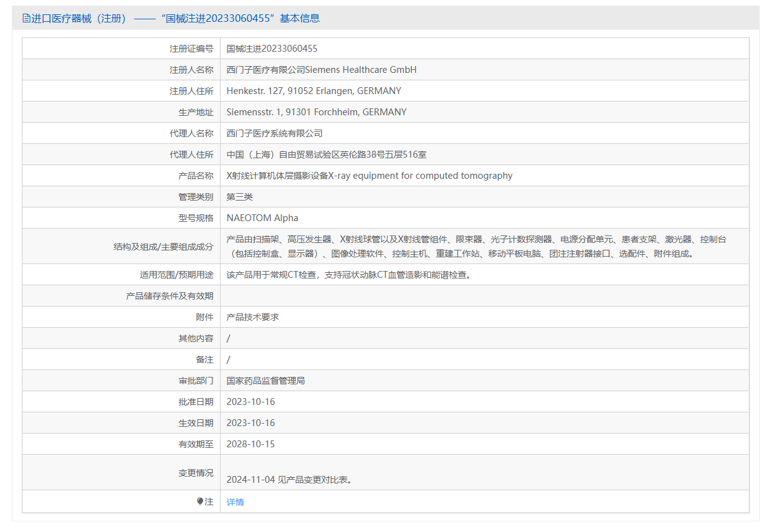Click the 注册人住所 label
This screenshot has height=532, width=774.
(x=191, y=91)
